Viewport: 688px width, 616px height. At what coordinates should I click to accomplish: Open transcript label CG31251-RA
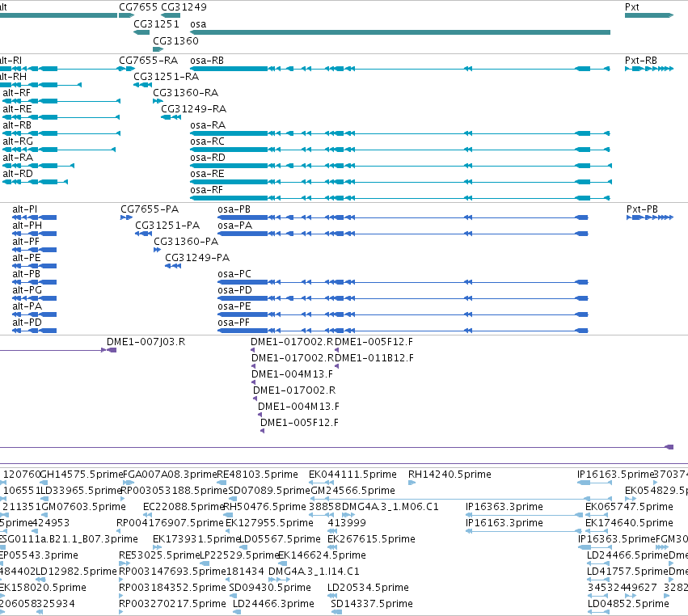166,76
